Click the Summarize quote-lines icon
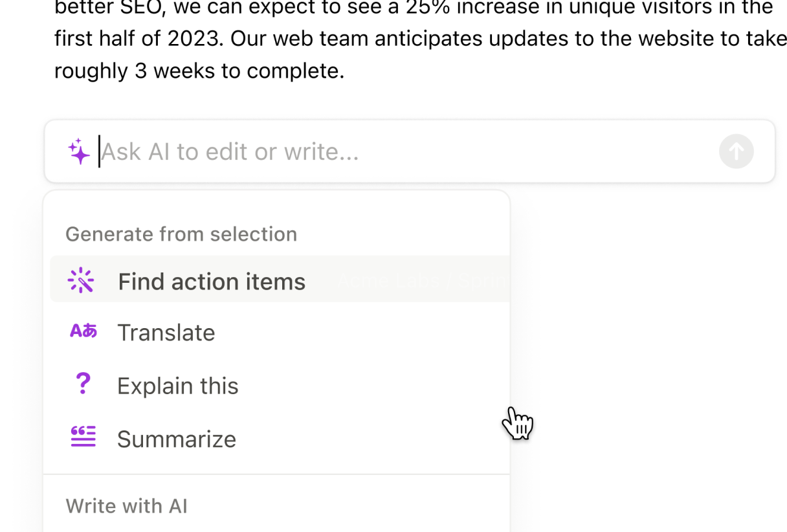 click(x=83, y=437)
